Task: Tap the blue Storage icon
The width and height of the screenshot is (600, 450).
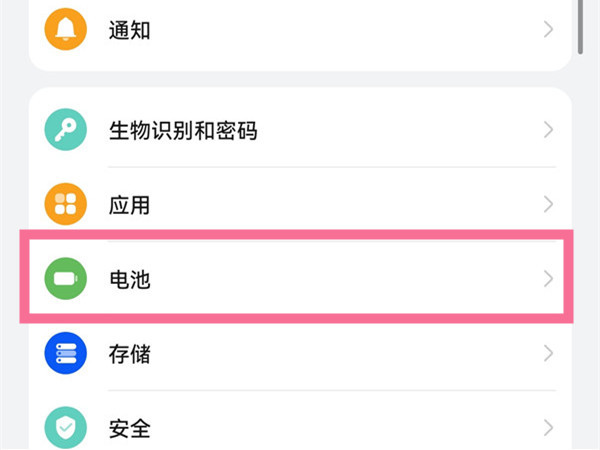Action: pos(66,353)
